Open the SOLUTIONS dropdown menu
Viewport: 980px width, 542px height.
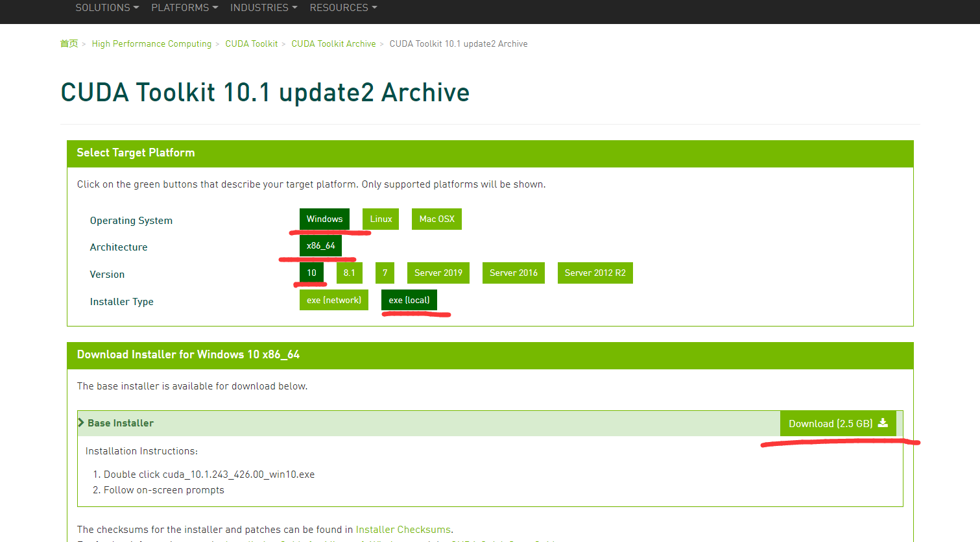point(107,8)
